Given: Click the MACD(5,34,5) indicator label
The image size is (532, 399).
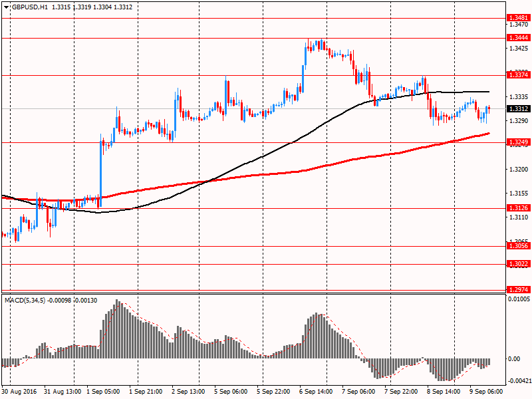Looking at the screenshot, I should pos(25,301).
